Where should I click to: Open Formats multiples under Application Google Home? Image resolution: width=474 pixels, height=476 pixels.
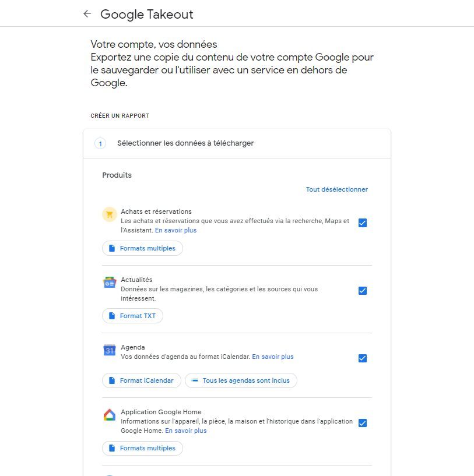point(142,448)
